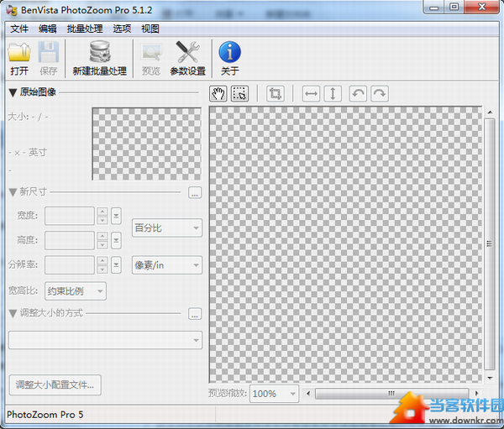Open height presets arrow button

coord(116,240)
